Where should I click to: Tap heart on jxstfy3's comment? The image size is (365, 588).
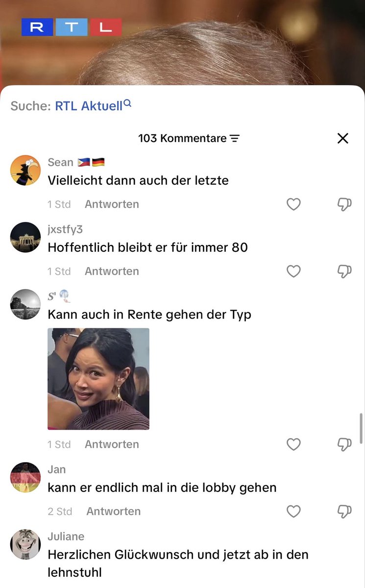click(x=293, y=271)
